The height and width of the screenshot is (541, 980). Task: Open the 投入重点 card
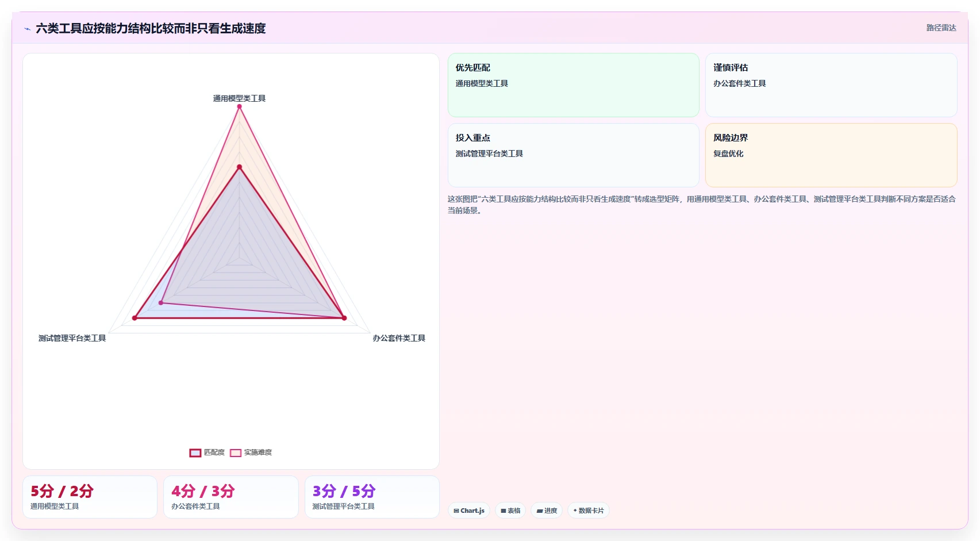[x=574, y=155]
